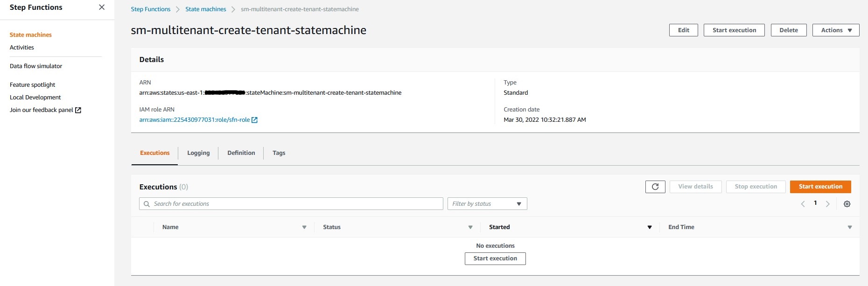The width and height of the screenshot is (868, 286).
Task: Close the Step Functions side panel
Action: pyautogui.click(x=102, y=7)
